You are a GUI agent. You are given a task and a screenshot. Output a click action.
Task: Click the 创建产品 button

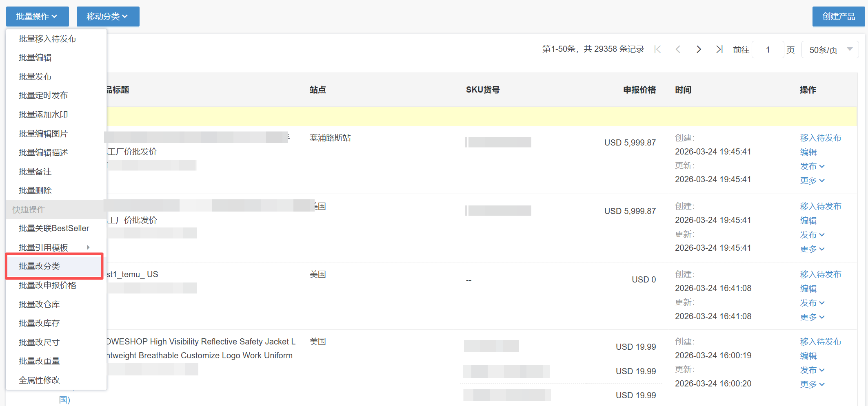[x=838, y=16]
